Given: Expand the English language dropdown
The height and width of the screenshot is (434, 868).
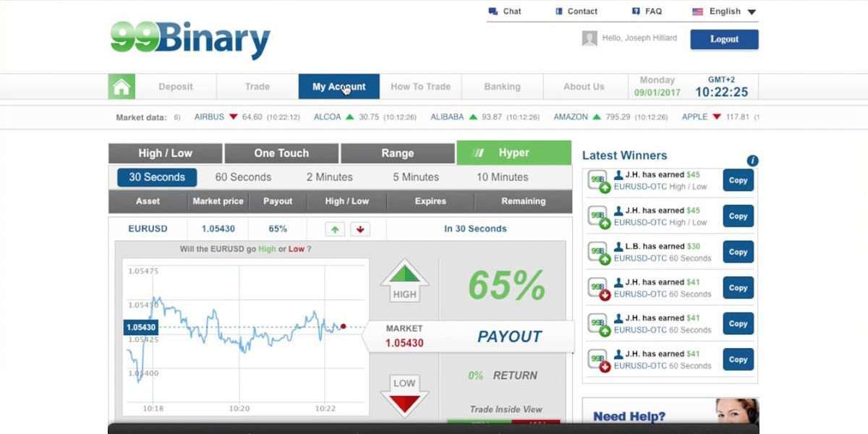Looking at the screenshot, I should coord(724,12).
